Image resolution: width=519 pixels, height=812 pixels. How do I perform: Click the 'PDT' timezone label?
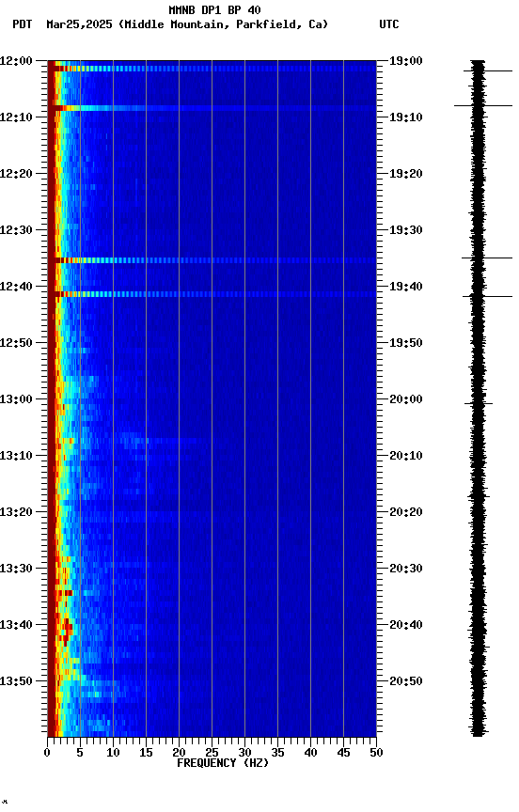23,24
